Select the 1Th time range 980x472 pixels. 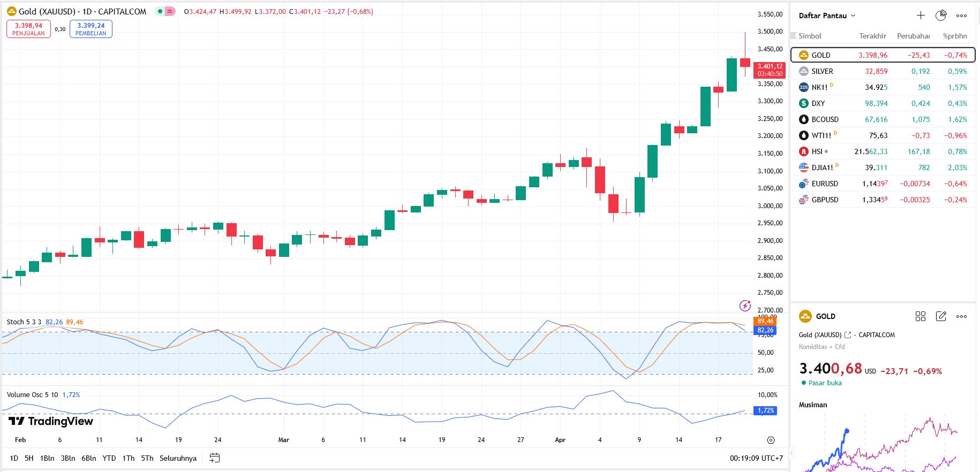[129, 458]
